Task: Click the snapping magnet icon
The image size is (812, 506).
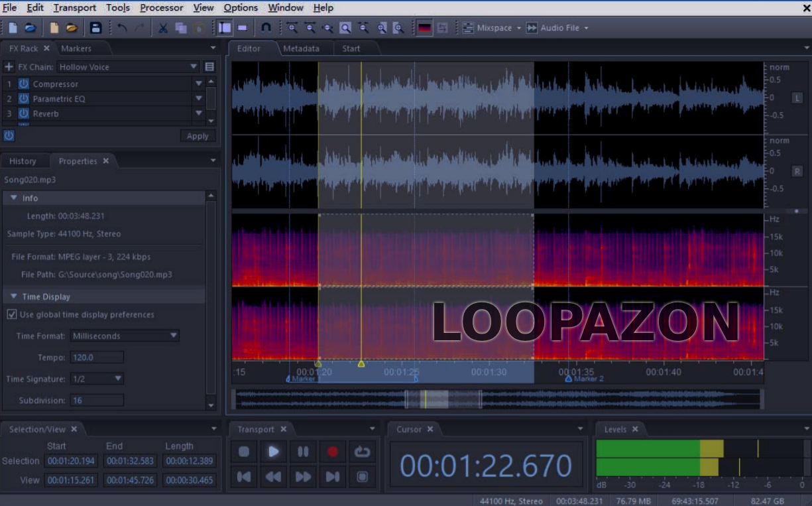Action: pyautogui.click(x=266, y=28)
